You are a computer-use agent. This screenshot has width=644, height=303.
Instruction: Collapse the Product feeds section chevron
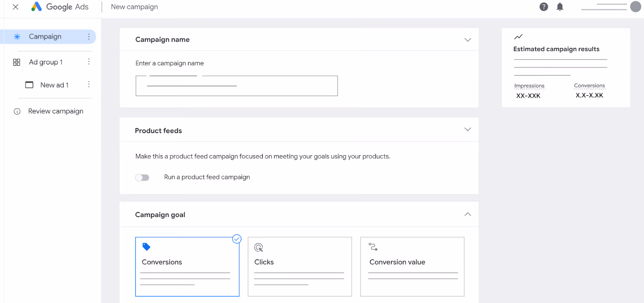pyautogui.click(x=468, y=129)
